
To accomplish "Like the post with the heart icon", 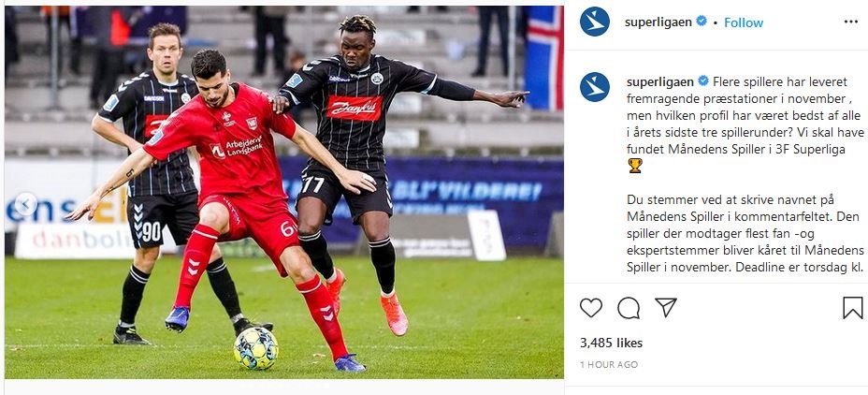I will (x=590, y=307).
